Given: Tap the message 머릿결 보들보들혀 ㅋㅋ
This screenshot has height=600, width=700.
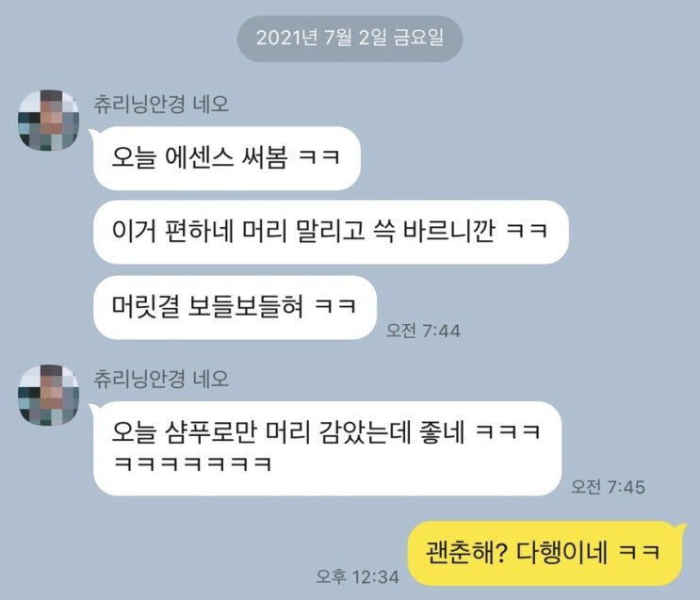Looking at the screenshot, I should [235, 307].
